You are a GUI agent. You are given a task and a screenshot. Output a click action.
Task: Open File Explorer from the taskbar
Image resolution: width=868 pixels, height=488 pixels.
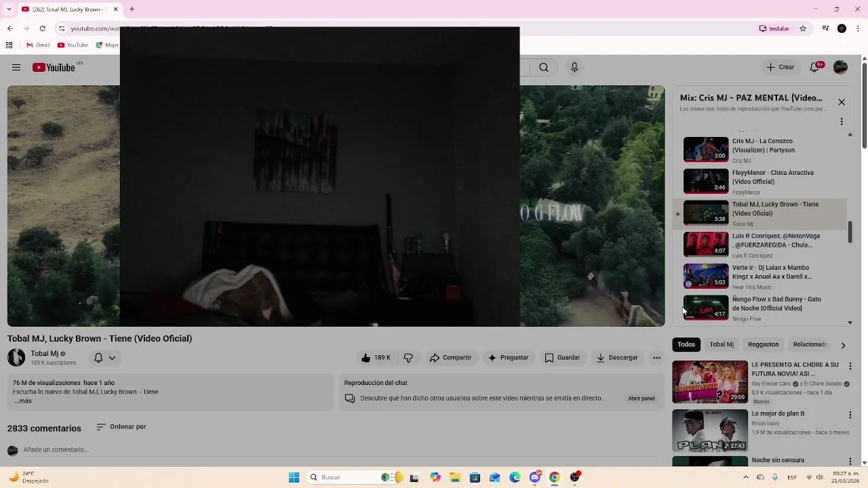(x=455, y=477)
